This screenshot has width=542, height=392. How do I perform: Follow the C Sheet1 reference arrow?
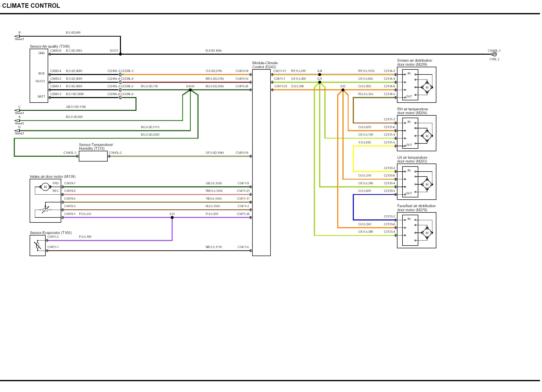(17, 110)
